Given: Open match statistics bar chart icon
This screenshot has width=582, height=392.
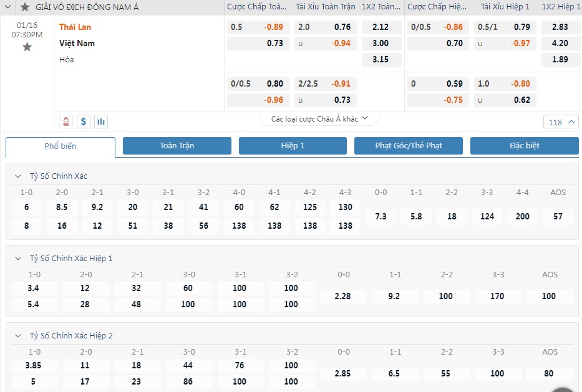Looking at the screenshot, I should [x=101, y=122].
